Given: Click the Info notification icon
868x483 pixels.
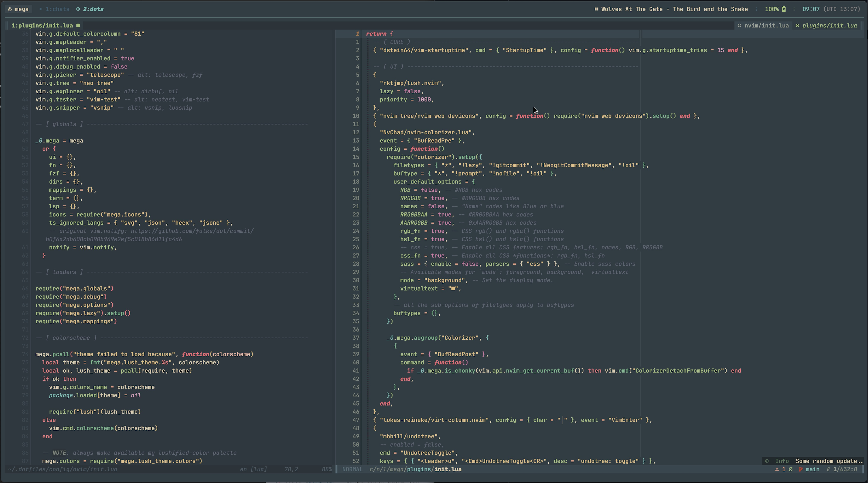Looking at the screenshot, I should point(767,461).
